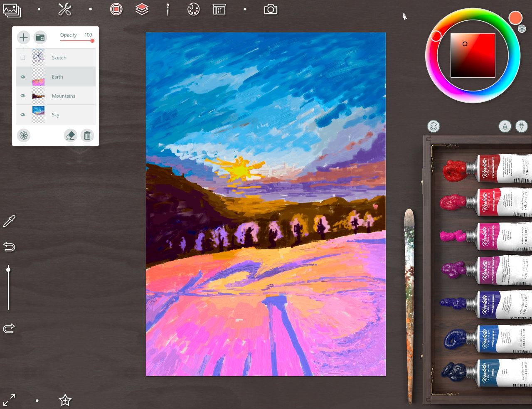Click the saturation square in the color wheel

click(x=473, y=55)
